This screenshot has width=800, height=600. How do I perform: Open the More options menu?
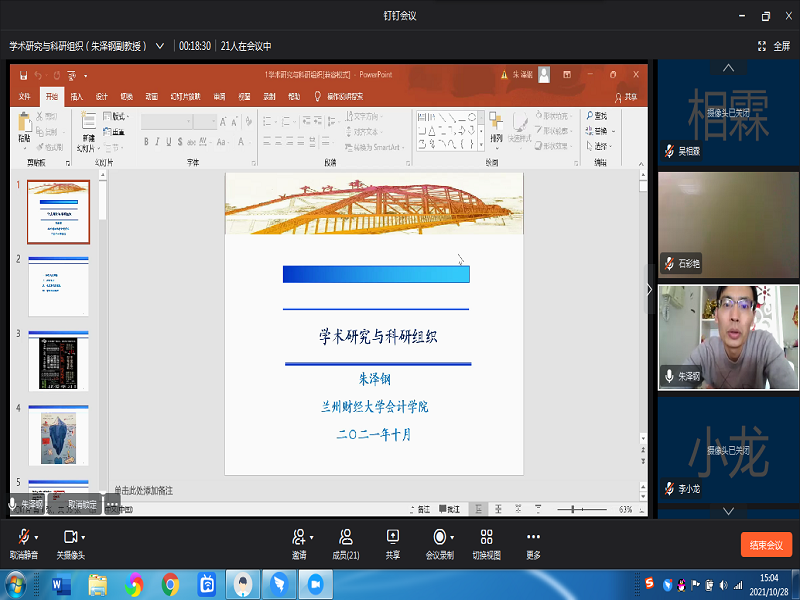point(533,538)
